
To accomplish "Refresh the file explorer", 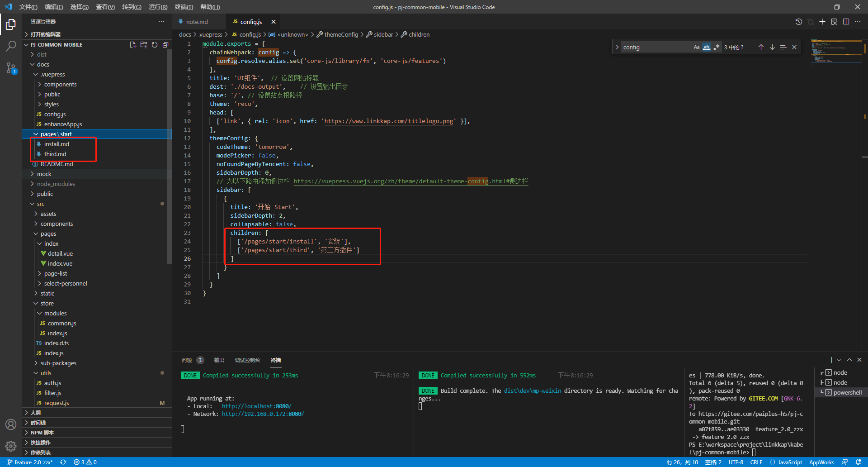I will tap(155, 45).
